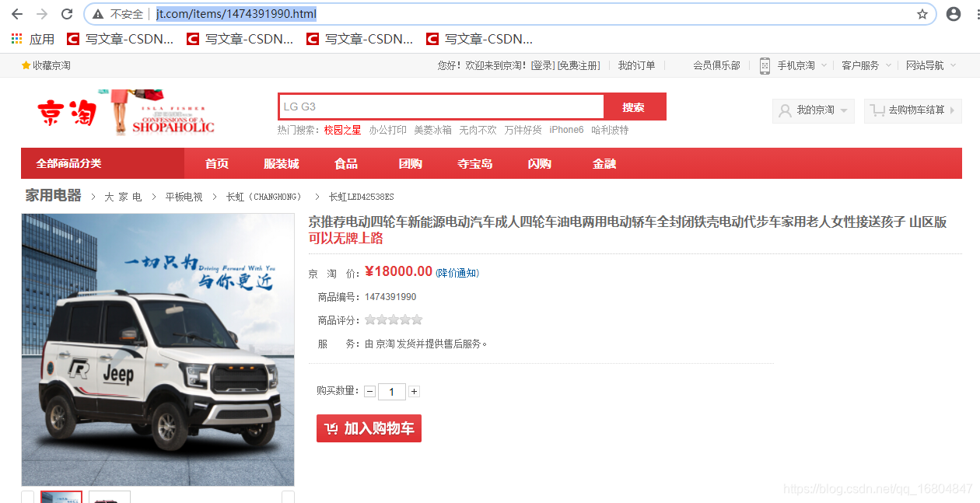Click the browser forward arrow

tap(42, 14)
